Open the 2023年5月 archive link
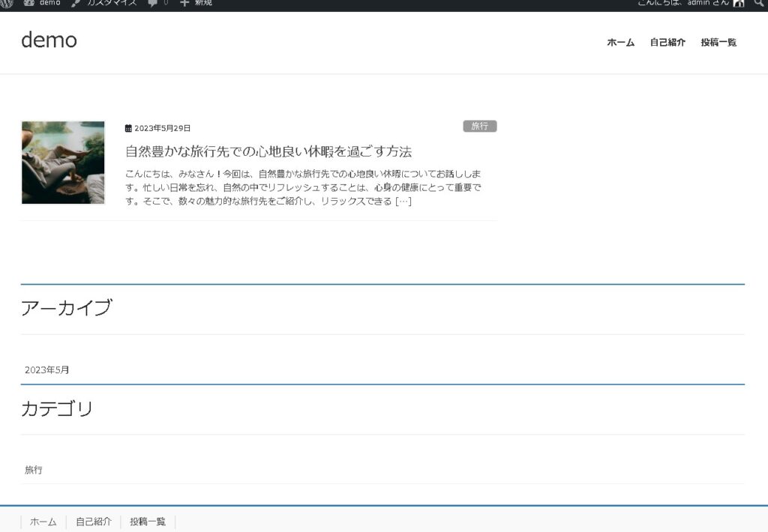768x532 pixels. 46,369
